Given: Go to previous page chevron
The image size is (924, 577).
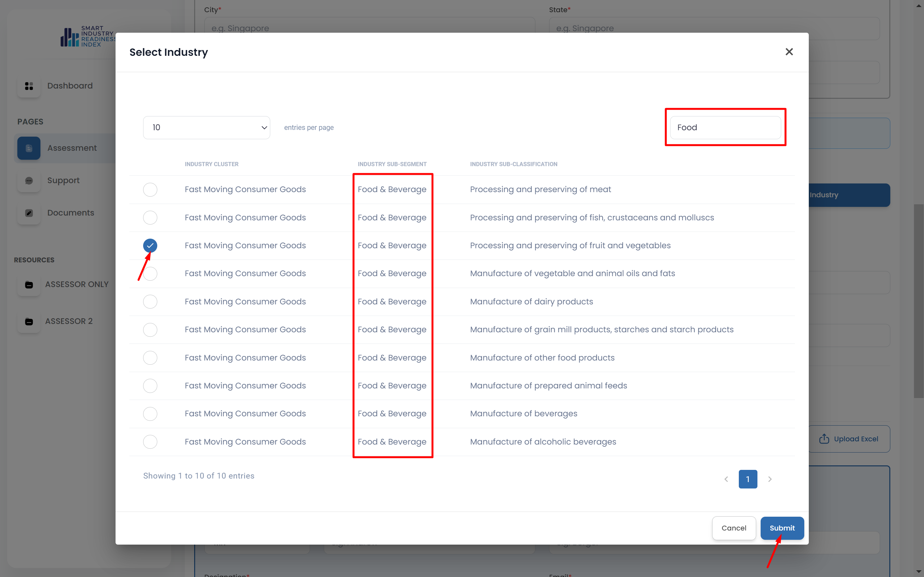Looking at the screenshot, I should [x=726, y=479].
